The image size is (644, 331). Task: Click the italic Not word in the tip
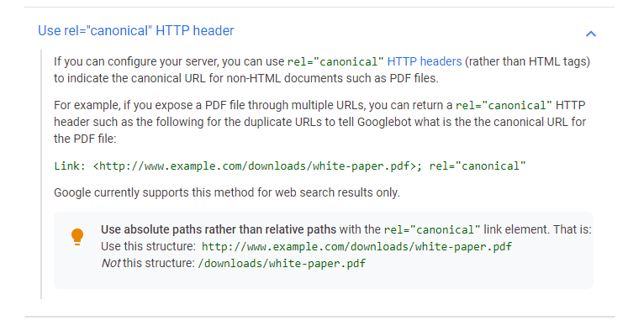pyautogui.click(x=111, y=263)
